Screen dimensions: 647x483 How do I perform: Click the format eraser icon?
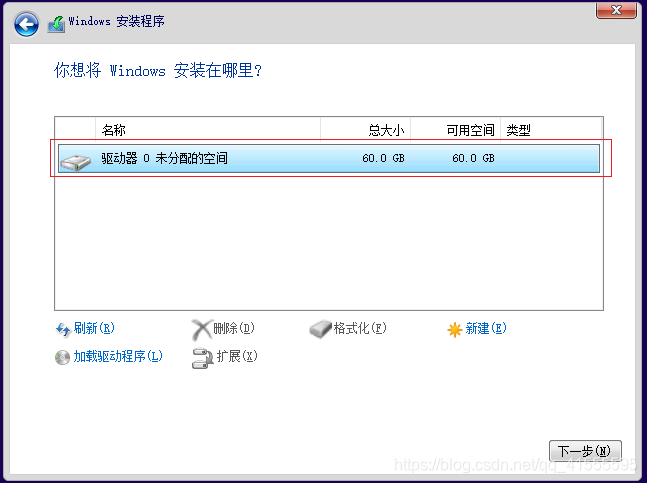[x=320, y=329]
